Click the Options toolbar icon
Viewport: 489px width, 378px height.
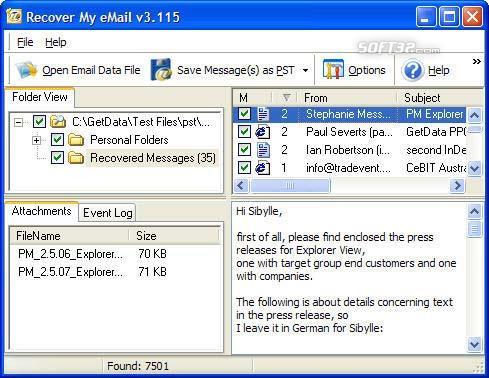coord(333,69)
